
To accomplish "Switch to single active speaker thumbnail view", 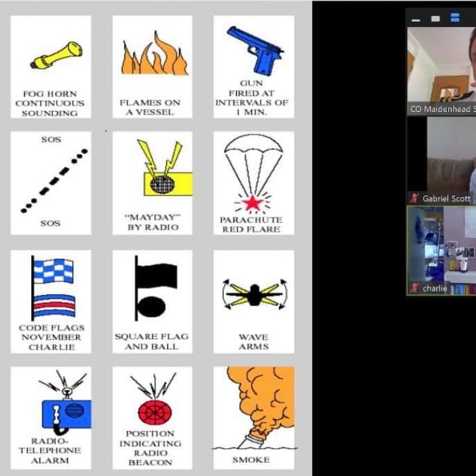I will tap(435, 19).
